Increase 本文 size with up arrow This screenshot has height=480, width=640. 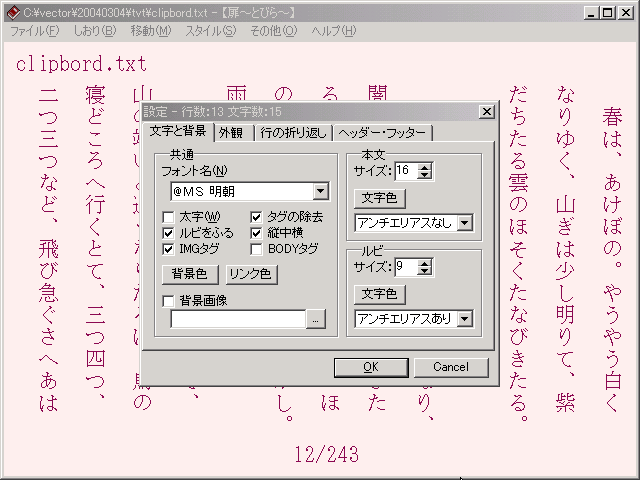[x=424, y=167]
